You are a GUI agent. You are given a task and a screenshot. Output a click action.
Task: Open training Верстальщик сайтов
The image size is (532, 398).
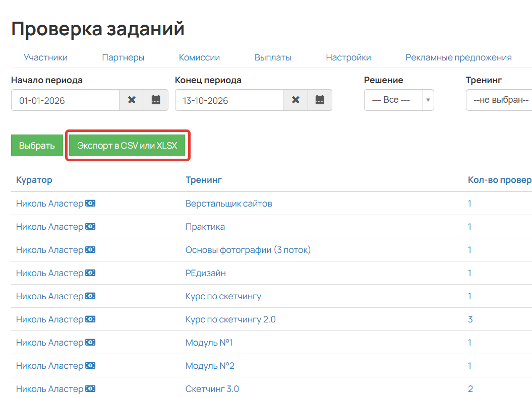[228, 204]
